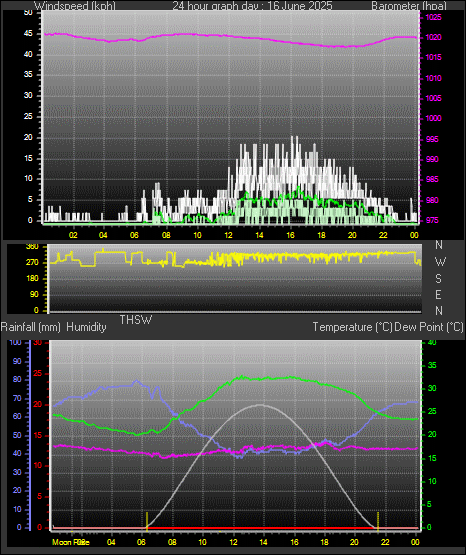This screenshot has height=555, width=466.
Task: Click the Barometer (hpa) axis label
Action: (409, 6)
